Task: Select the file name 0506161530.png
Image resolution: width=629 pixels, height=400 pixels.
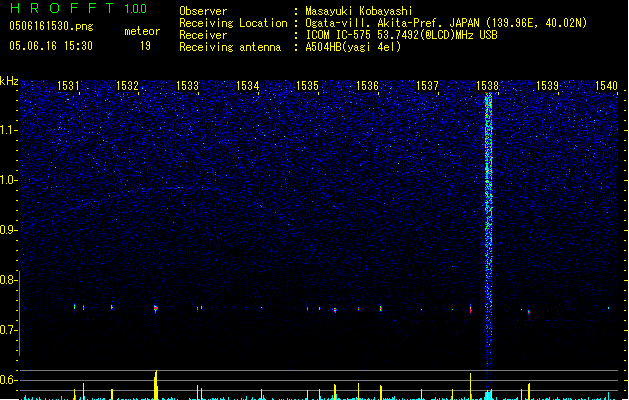Action: 51,26
